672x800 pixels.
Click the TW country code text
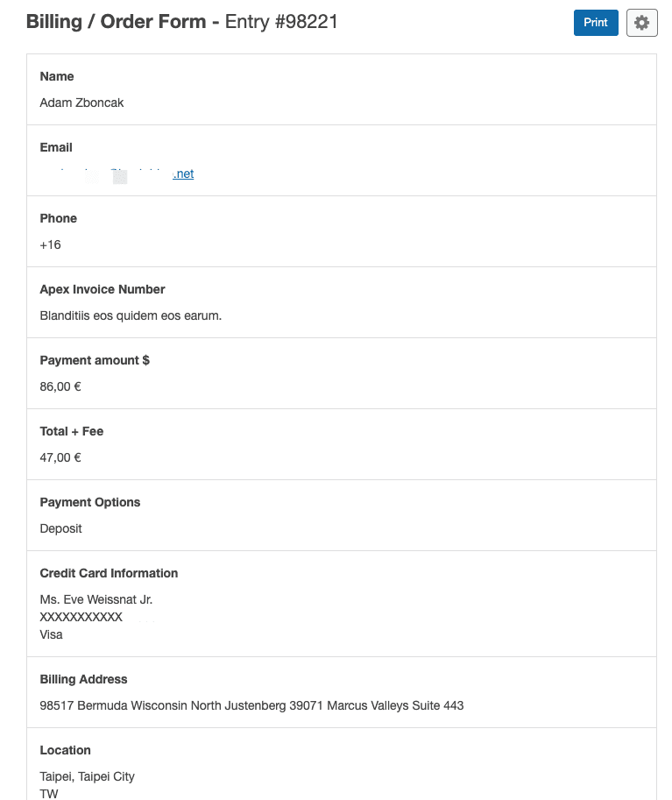click(49, 794)
